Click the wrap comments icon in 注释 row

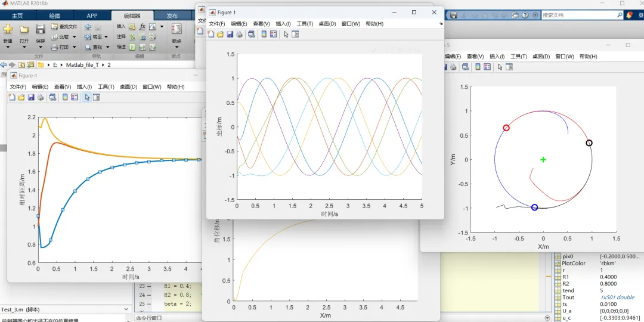(x=153, y=37)
